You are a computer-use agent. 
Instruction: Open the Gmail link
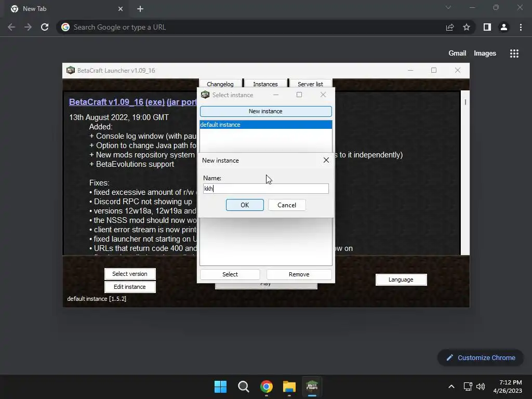[x=457, y=54]
